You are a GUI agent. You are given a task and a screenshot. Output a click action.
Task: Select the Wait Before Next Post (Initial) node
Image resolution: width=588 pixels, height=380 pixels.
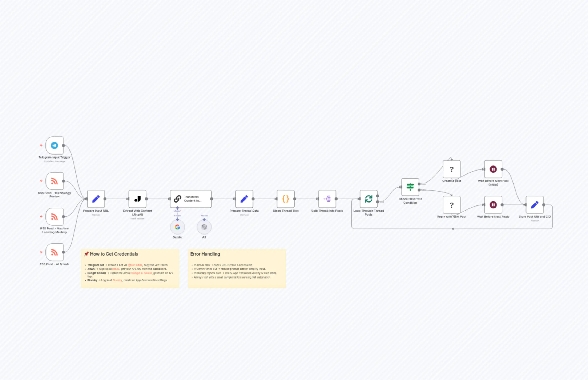(493, 169)
